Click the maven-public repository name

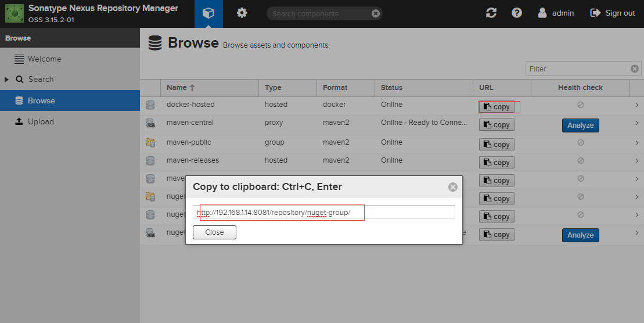click(x=189, y=142)
